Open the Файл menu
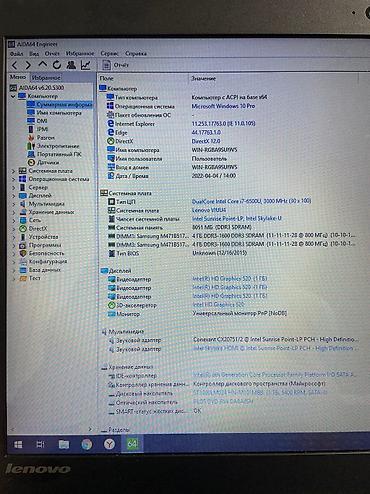Viewport: 370px width, 494px height. point(16,53)
